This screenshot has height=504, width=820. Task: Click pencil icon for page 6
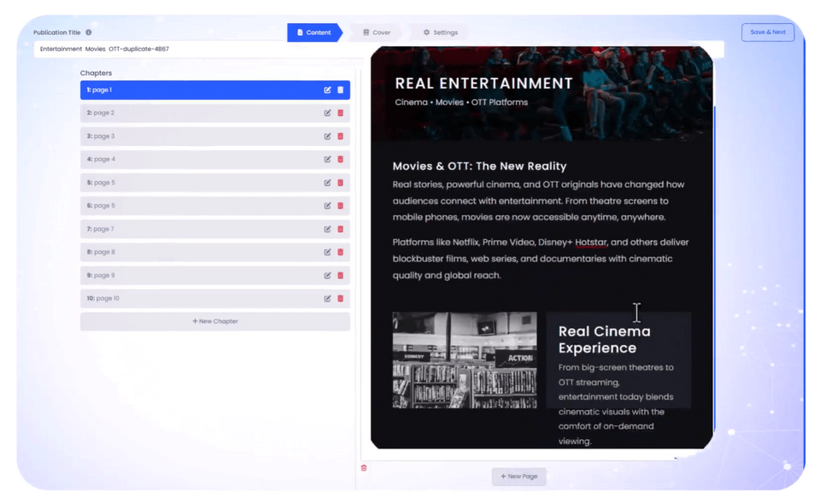click(x=327, y=206)
